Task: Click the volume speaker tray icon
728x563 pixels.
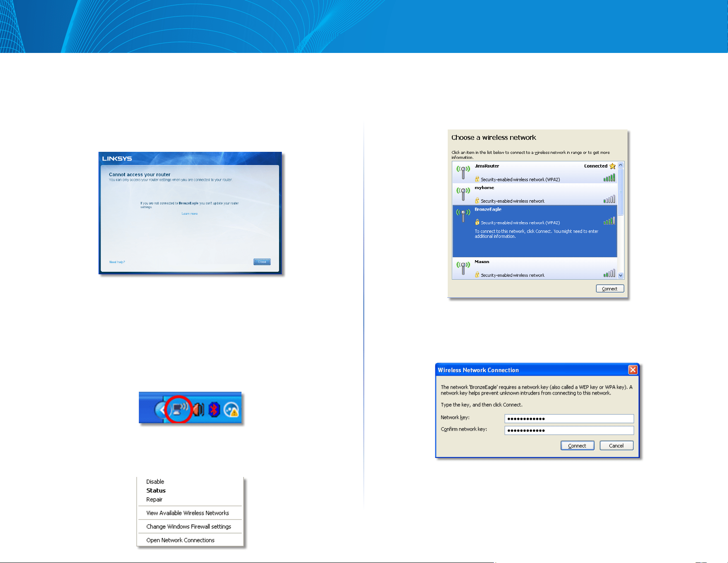Action: (x=199, y=410)
